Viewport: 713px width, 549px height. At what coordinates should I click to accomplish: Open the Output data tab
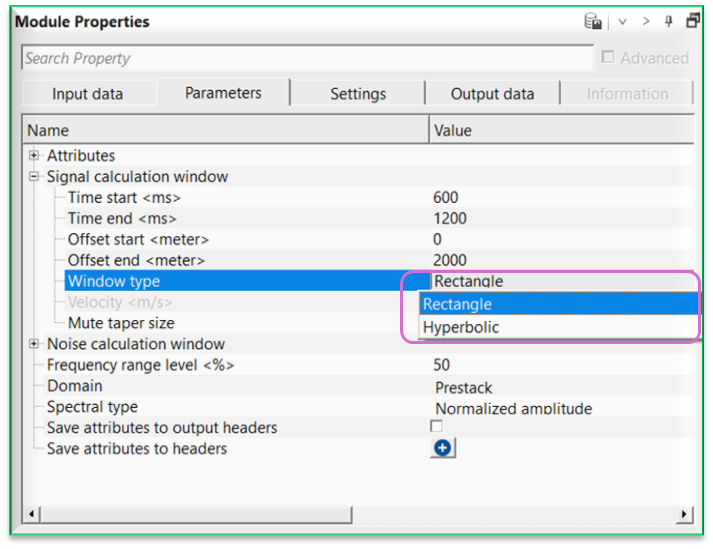pos(490,94)
